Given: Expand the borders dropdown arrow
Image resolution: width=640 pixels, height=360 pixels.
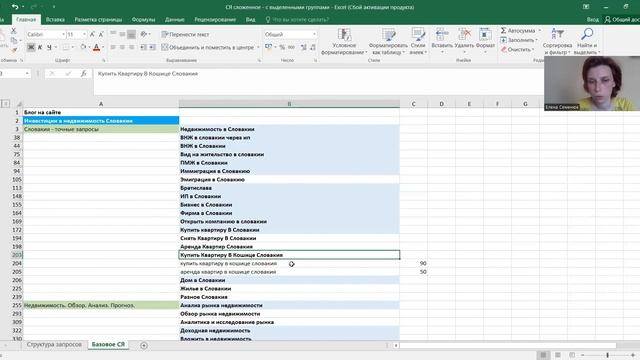Looking at the screenshot, I should [x=73, y=47].
